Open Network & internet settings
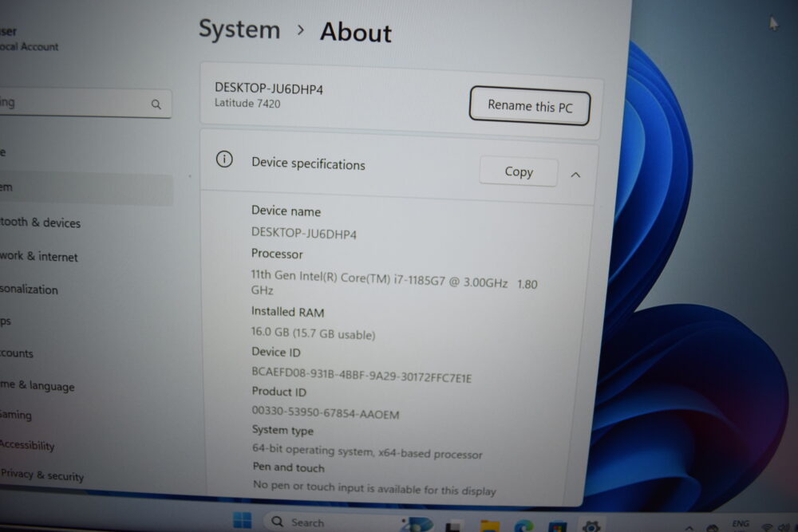Screen dimensions: 798x532 point(38,256)
